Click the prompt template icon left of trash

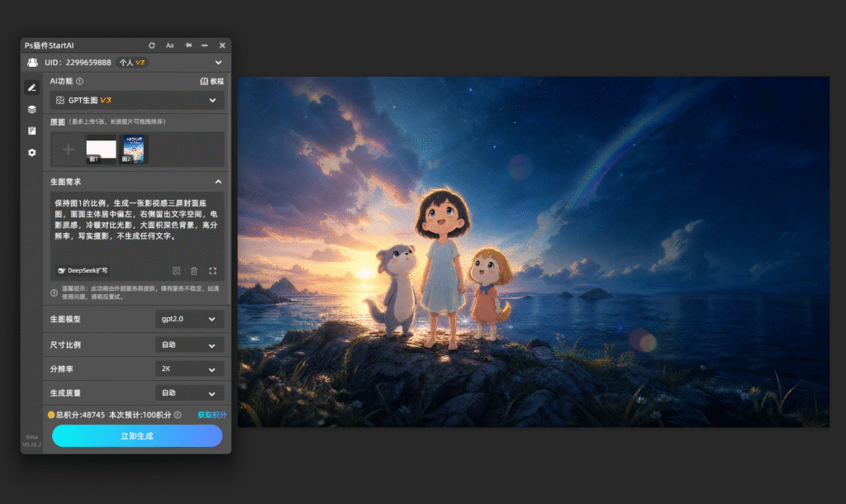click(177, 271)
